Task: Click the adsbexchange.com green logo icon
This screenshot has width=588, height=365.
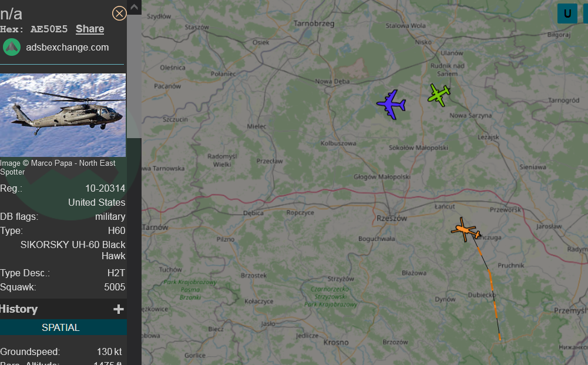Action: (x=12, y=47)
